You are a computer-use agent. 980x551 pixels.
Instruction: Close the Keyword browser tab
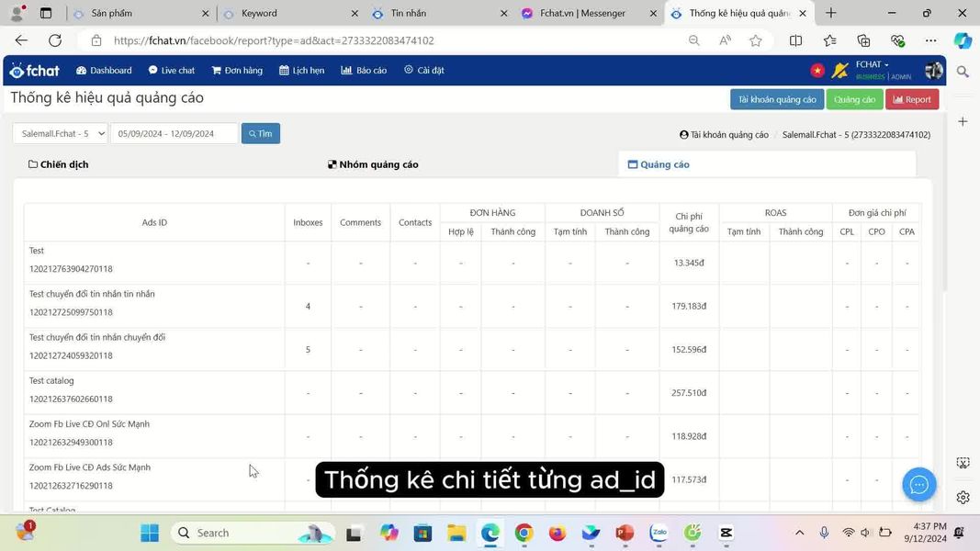point(355,13)
